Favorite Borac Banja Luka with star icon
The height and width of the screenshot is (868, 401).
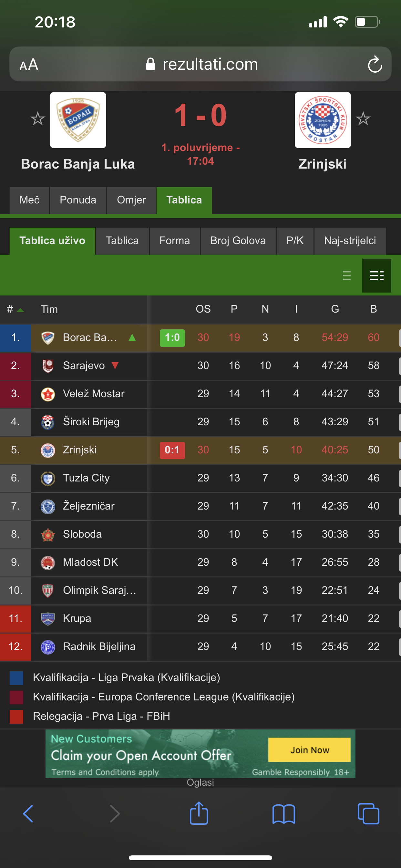pos(37,119)
